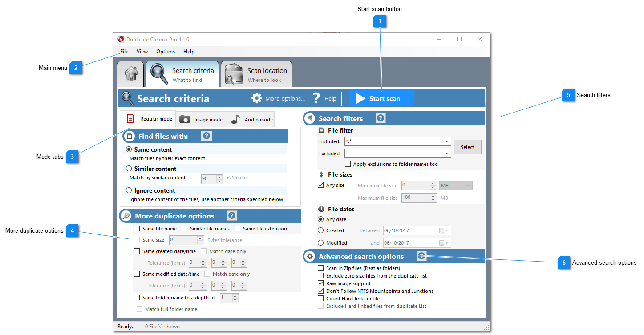644x335 pixels.
Task: Uncheck the Any size checkbox
Action: 321,185
